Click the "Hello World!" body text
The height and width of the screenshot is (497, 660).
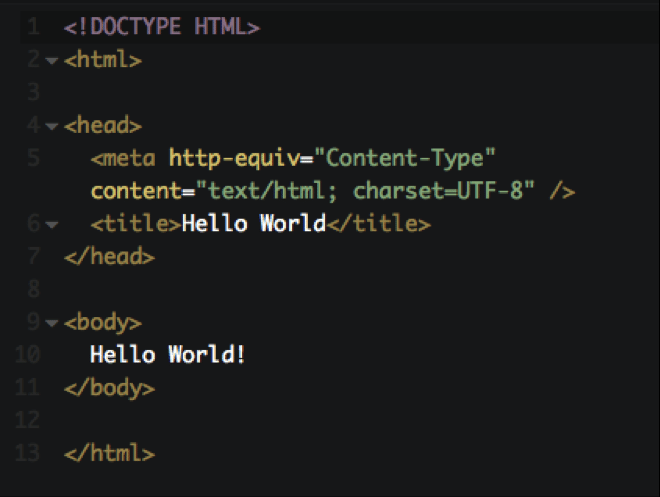click(167, 355)
